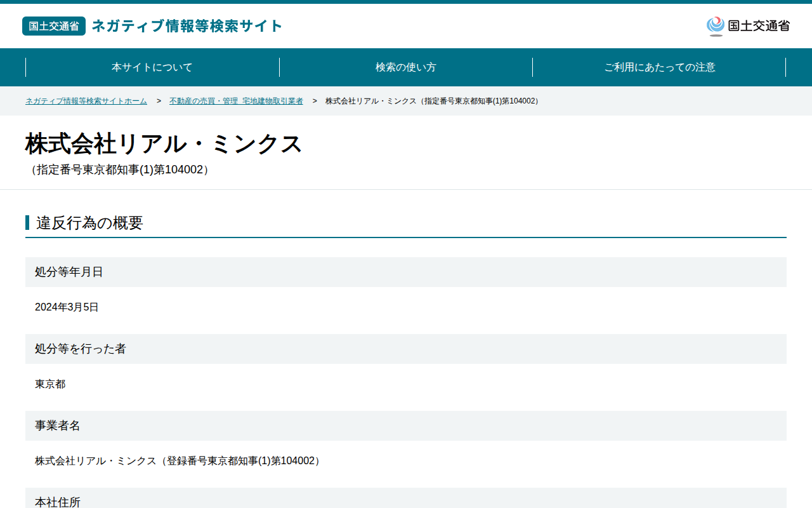Click the 指定番号東京都知事(1)第104002 subtitle text
Screen dimensions: 812x508
pyautogui.click(x=119, y=170)
